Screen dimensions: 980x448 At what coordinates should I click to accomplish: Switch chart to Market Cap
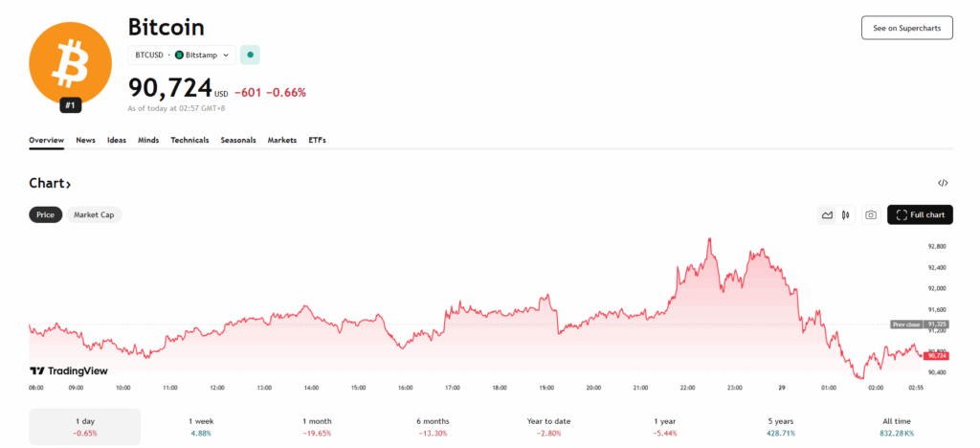94,215
